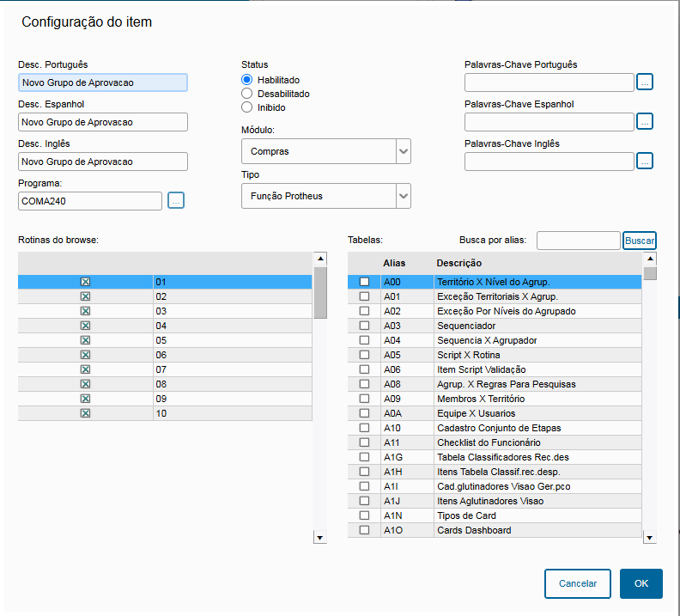Select the Alias column header
This screenshot has width=680, height=616.
394,263
